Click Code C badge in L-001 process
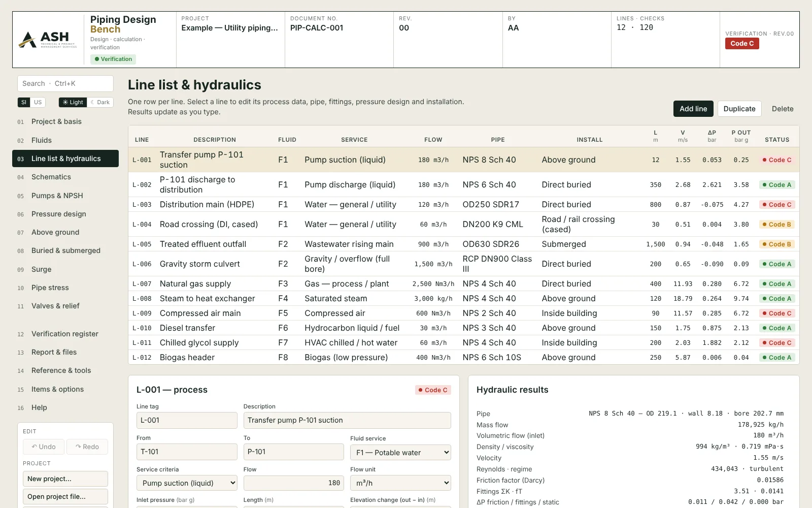The height and width of the screenshot is (508, 812). tap(433, 390)
